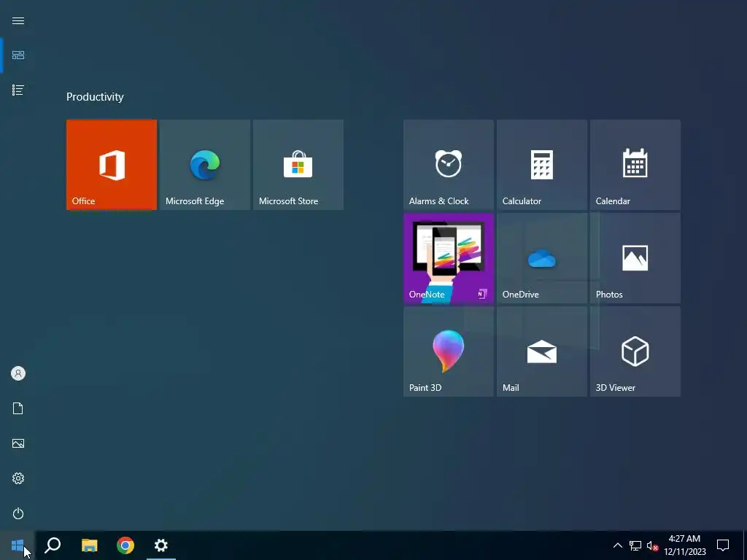Screen dimensions: 747x560
Task: Open Alarms & Clock tile
Action: pyautogui.click(x=449, y=165)
